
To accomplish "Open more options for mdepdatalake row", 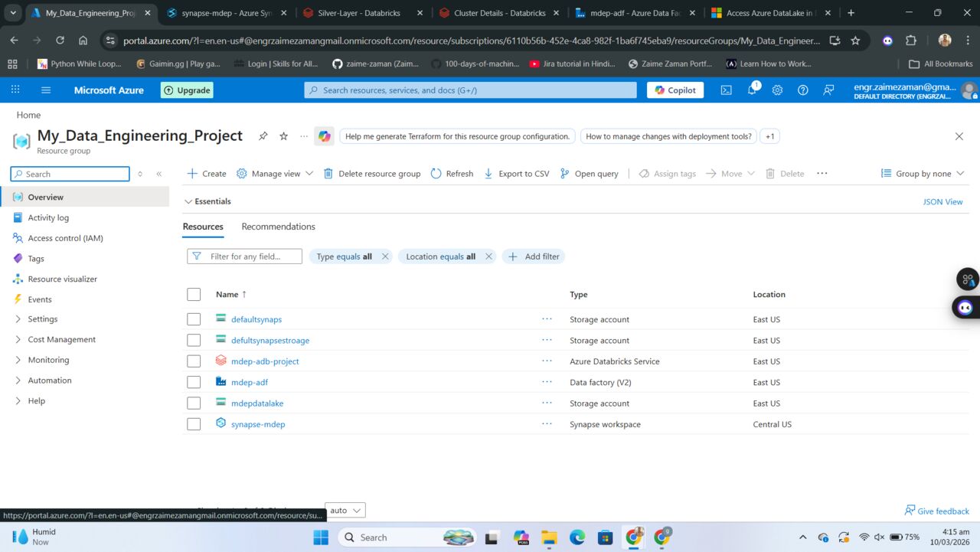I will pyautogui.click(x=547, y=403).
